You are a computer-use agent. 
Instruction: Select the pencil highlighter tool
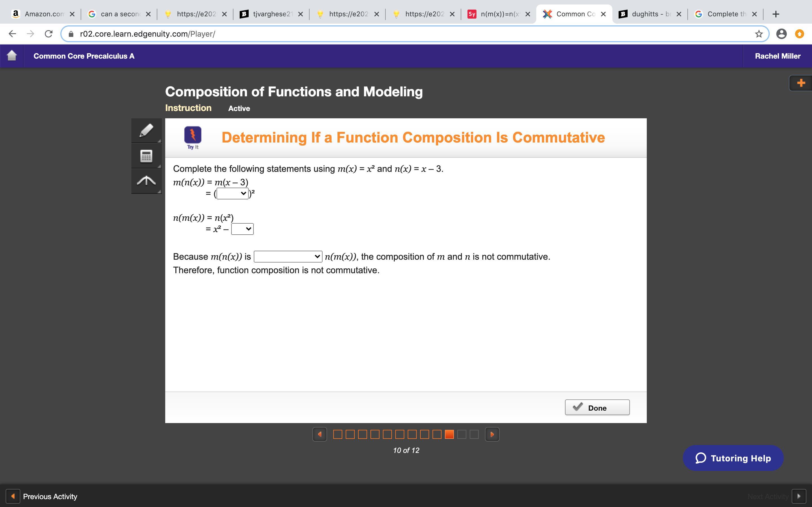pos(146,130)
